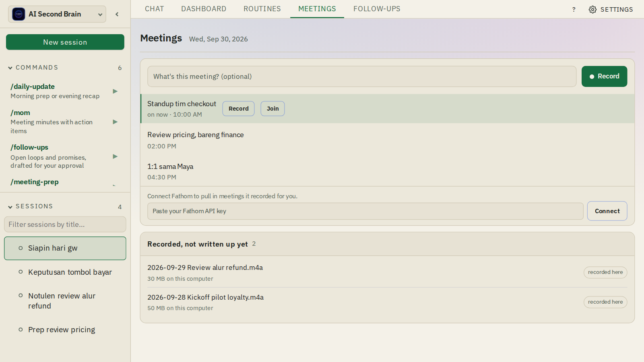Focus the 'What's this meeting?' field
This screenshot has width=644, height=362.
coord(362,76)
